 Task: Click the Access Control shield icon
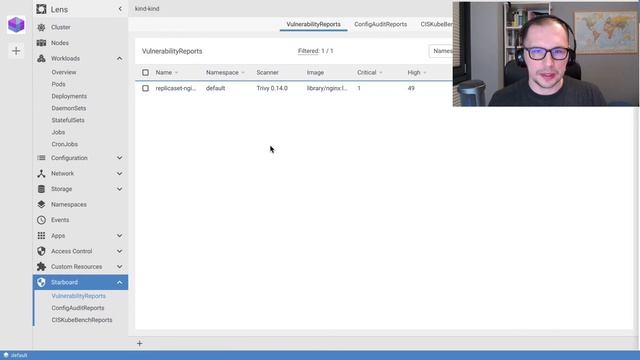pyautogui.click(x=41, y=251)
